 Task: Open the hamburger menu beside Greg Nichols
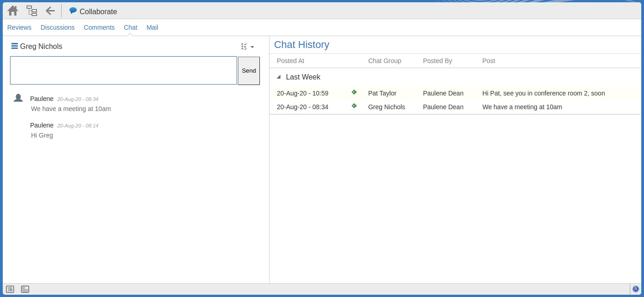click(15, 46)
